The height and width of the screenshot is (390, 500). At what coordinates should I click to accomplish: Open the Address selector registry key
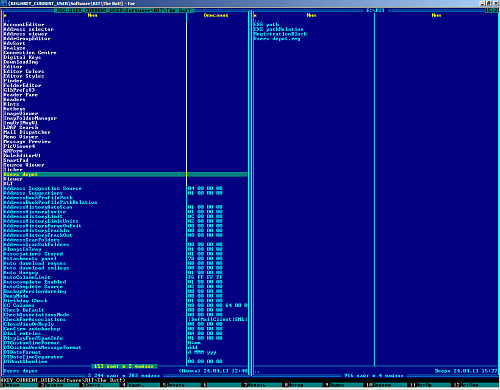pos(29,29)
